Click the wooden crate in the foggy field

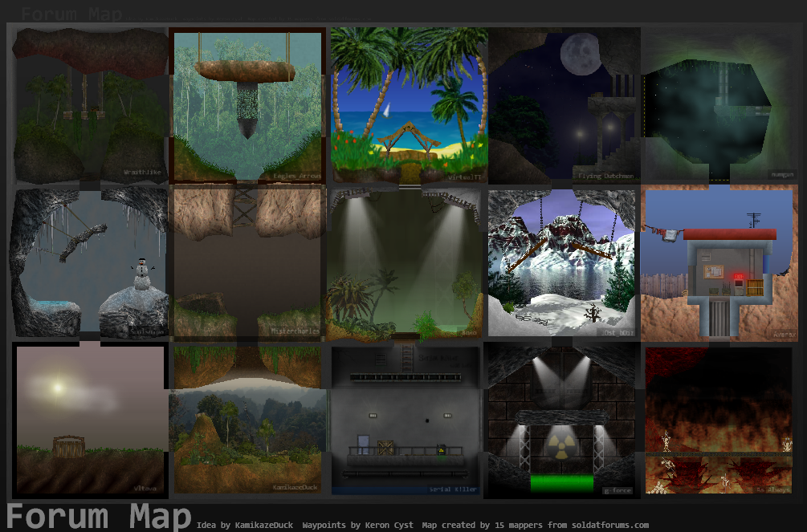(x=68, y=446)
